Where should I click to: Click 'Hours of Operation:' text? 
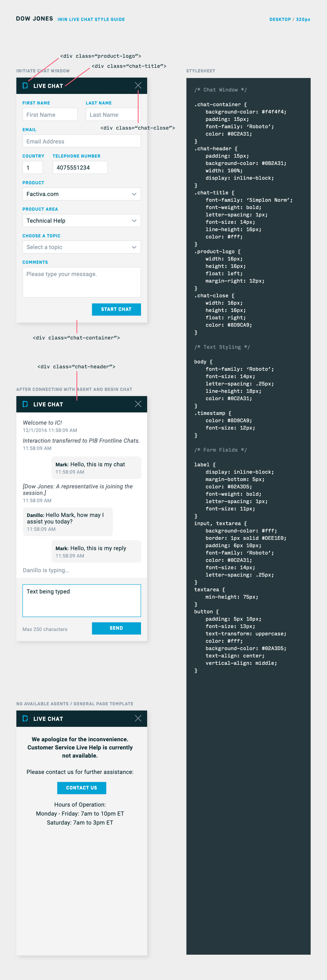point(80,805)
